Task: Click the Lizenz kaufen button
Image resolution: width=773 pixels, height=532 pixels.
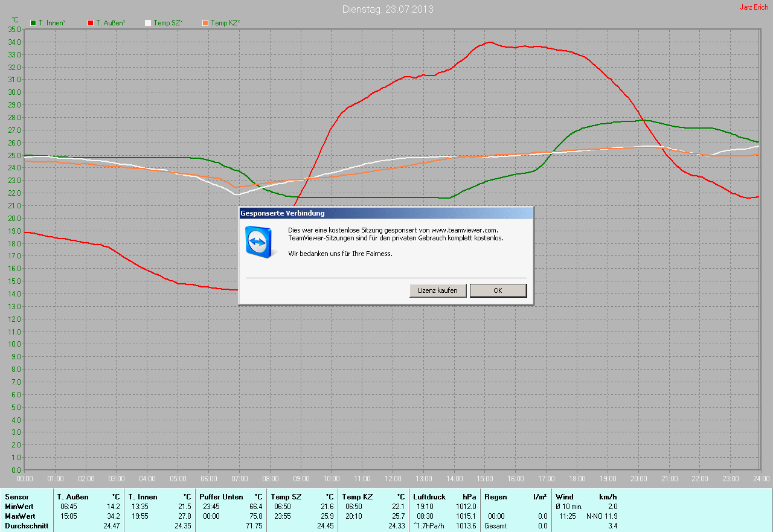Action: (438, 290)
